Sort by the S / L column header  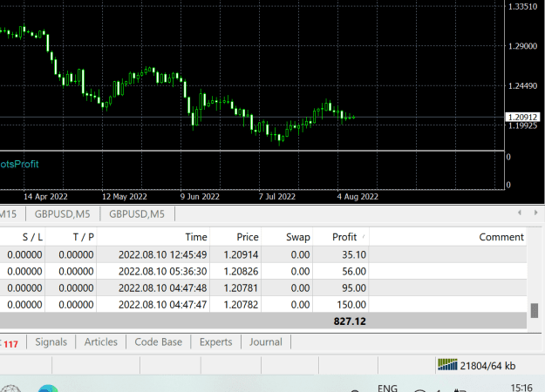(32, 237)
